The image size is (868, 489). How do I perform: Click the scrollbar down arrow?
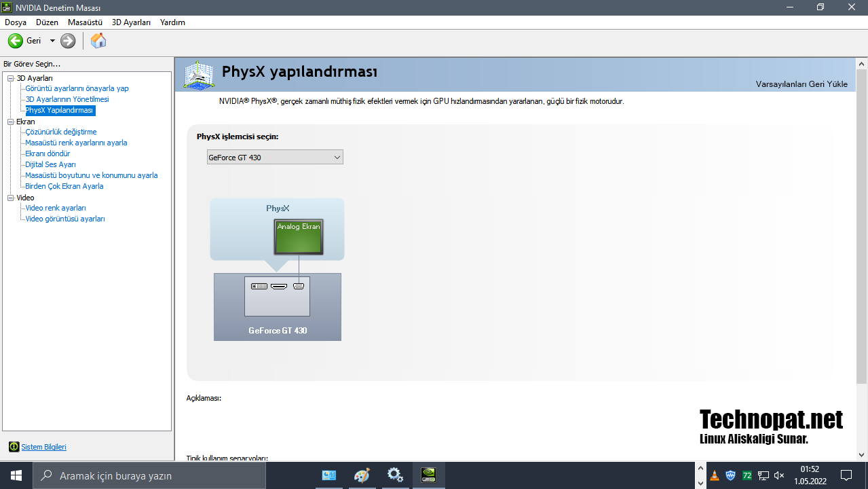[862, 454]
